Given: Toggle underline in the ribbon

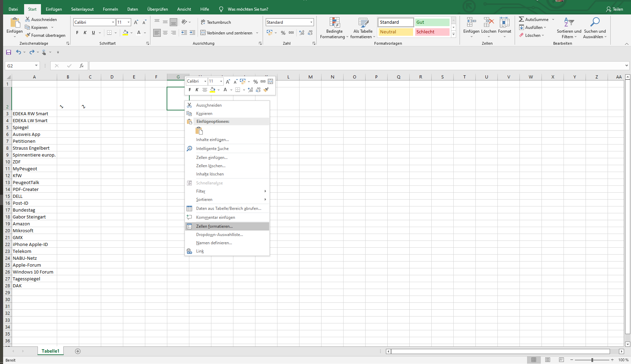Looking at the screenshot, I should tap(93, 33).
